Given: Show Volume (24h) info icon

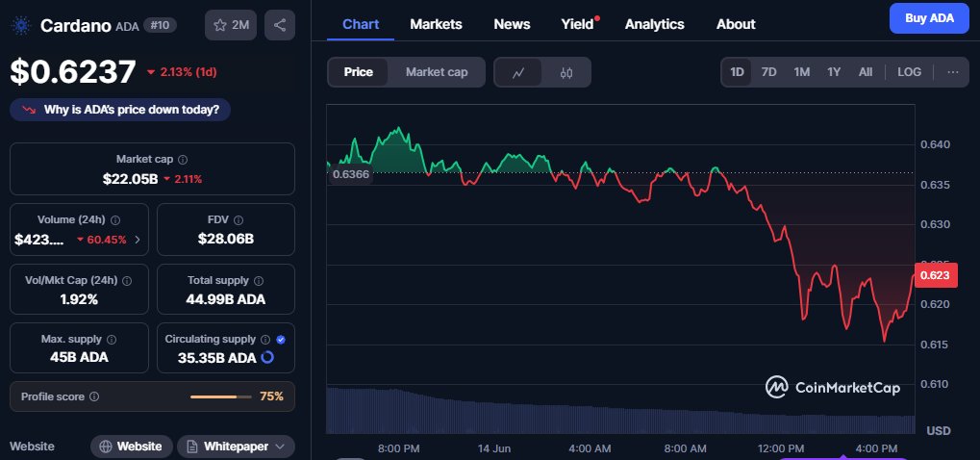Looking at the screenshot, I should 115,220.
